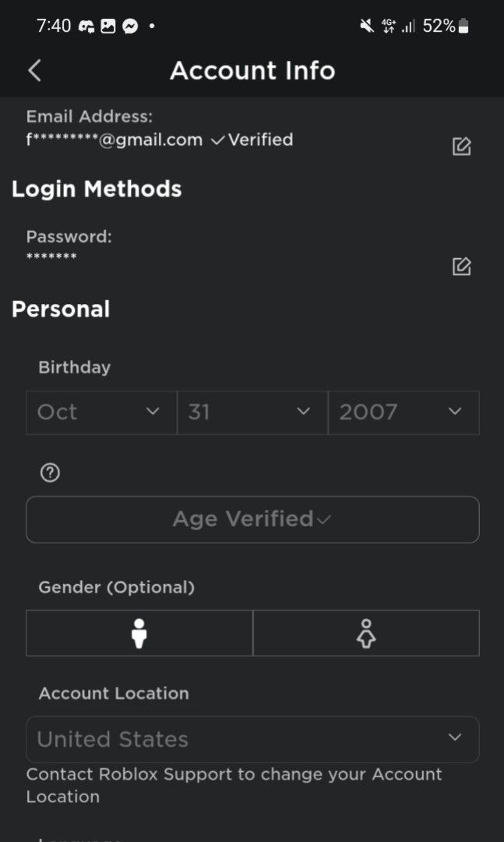Open the birthday help question mark
This screenshot has height=842, width=504.
[49, 472]
